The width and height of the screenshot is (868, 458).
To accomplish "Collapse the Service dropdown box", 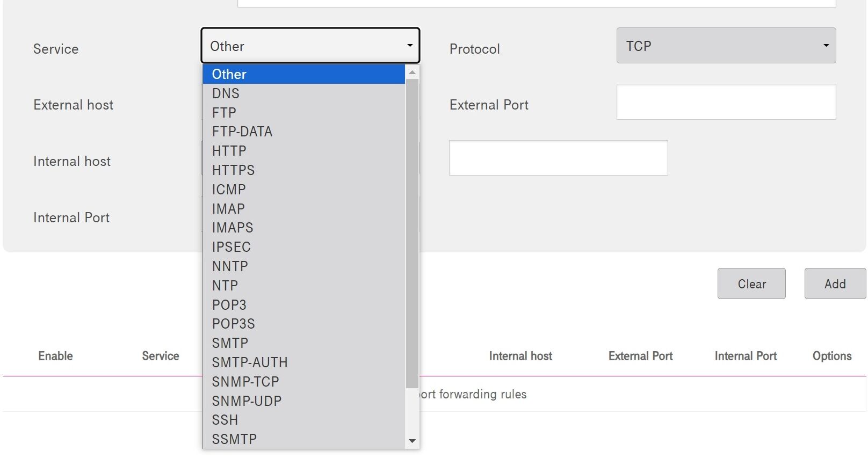I will [x=310, y=46].
